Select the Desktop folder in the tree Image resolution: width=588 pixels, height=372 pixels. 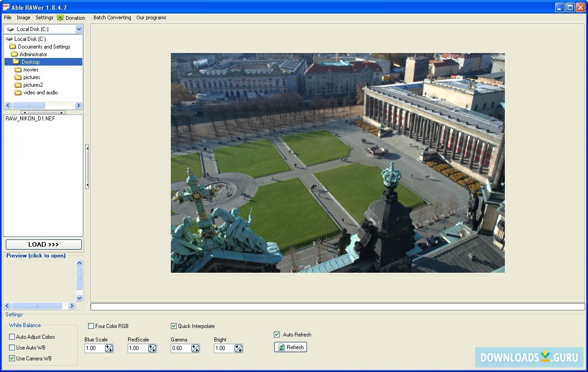(x=31, y=62)
